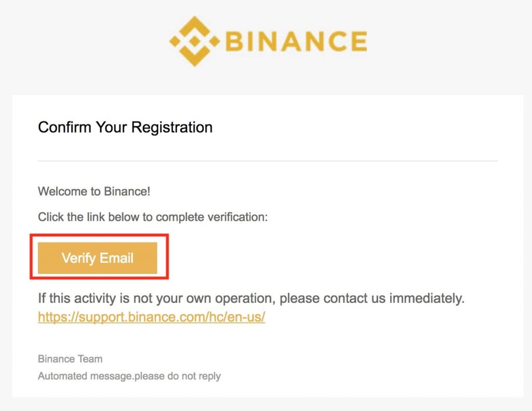Click the contact us immediately warning sentence

click(251, 298)
